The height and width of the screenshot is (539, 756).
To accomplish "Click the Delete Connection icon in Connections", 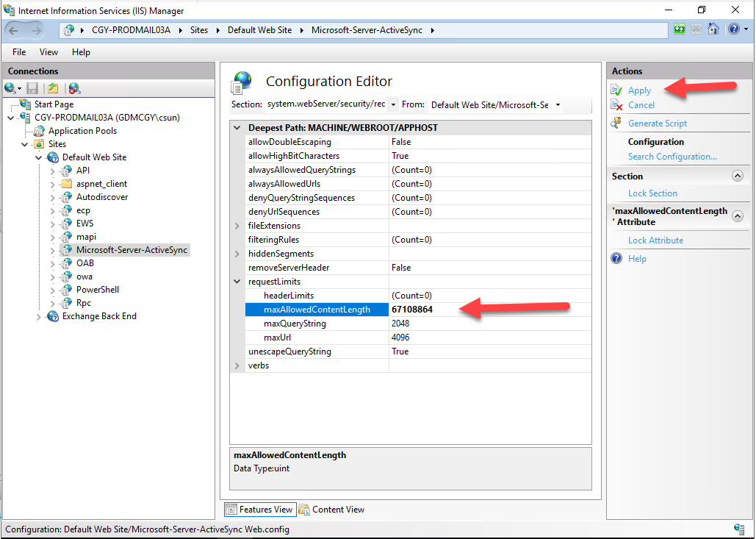I will tap(73, 88).
